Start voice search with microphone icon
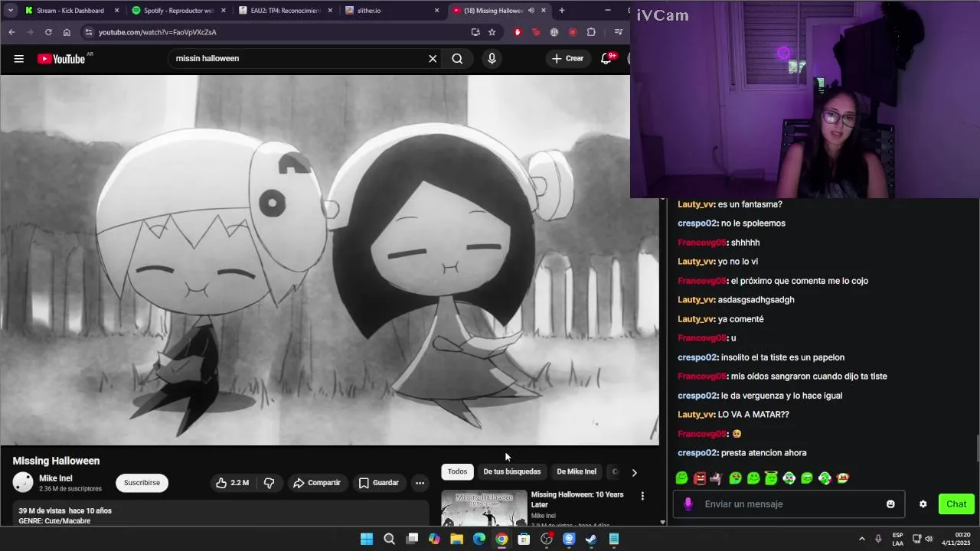The image size is (980, 551). point(492,59)
